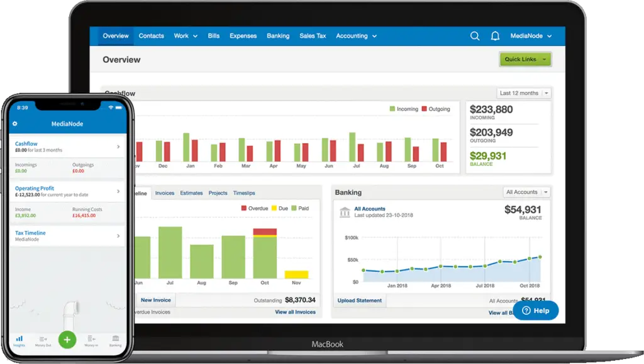644x364 pixels.
Task: Open the Contacts section
Action: click(x=151, y=36)
